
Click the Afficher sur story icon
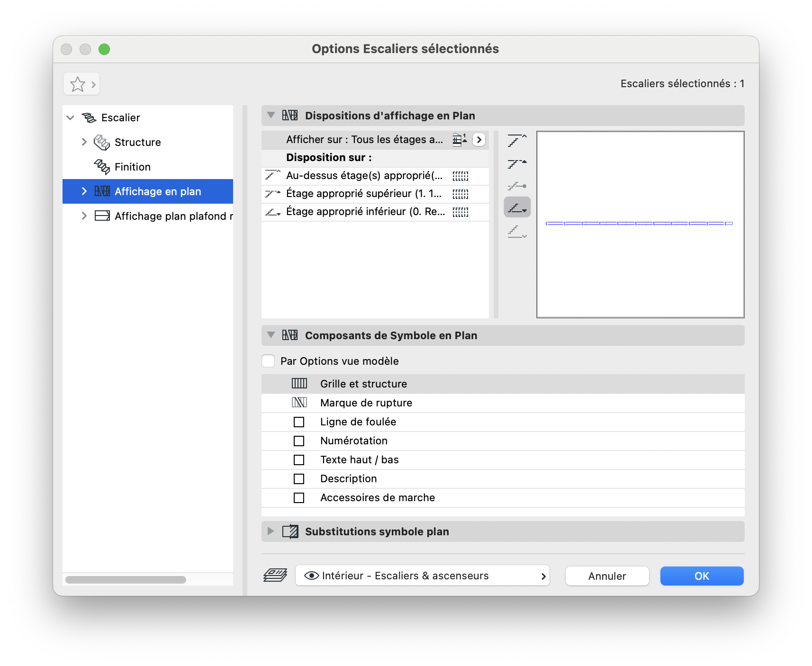point(460,140)
